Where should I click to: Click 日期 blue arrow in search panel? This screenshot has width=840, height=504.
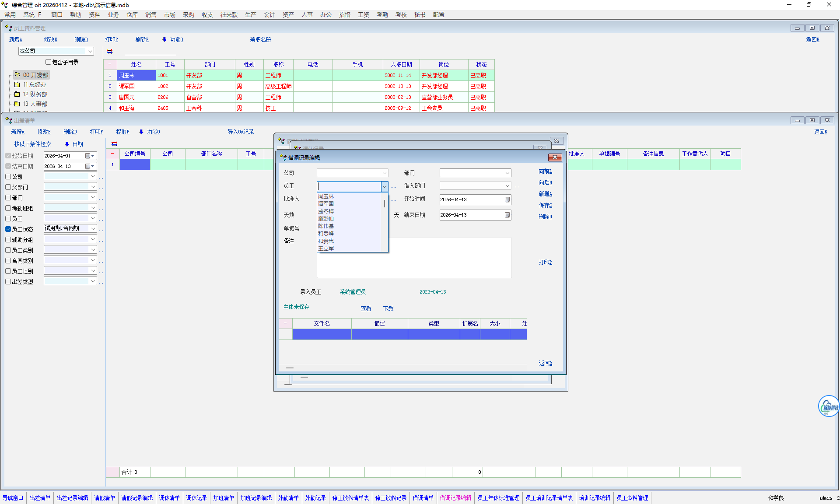67,144
